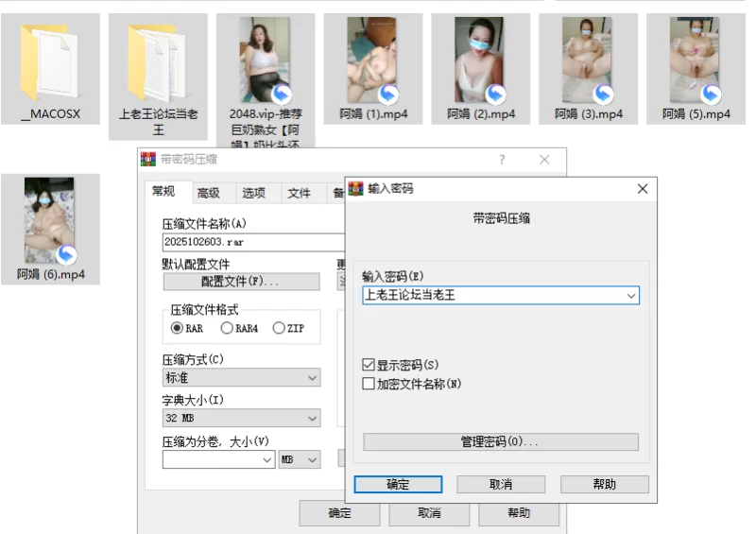The height and width of the screenshot is (534, 756).
Task: Choose the RAR4 format radio button
Action: tap(227, 328)
